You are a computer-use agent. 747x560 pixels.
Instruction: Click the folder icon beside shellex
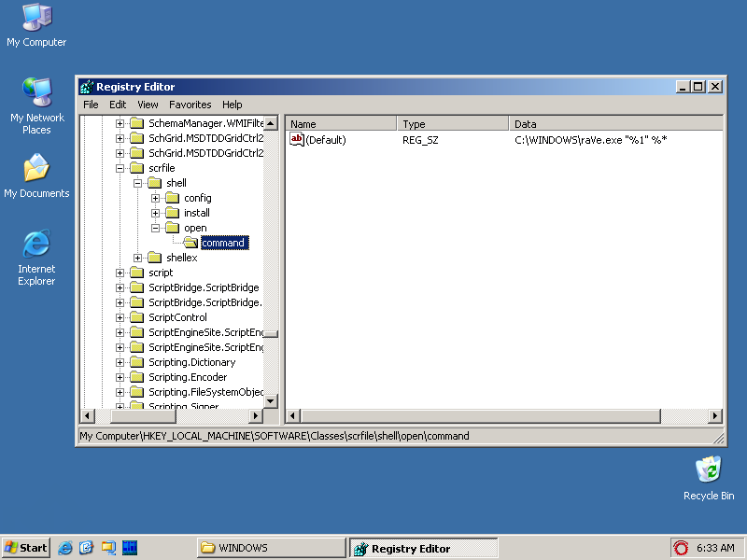pos(155,258)
